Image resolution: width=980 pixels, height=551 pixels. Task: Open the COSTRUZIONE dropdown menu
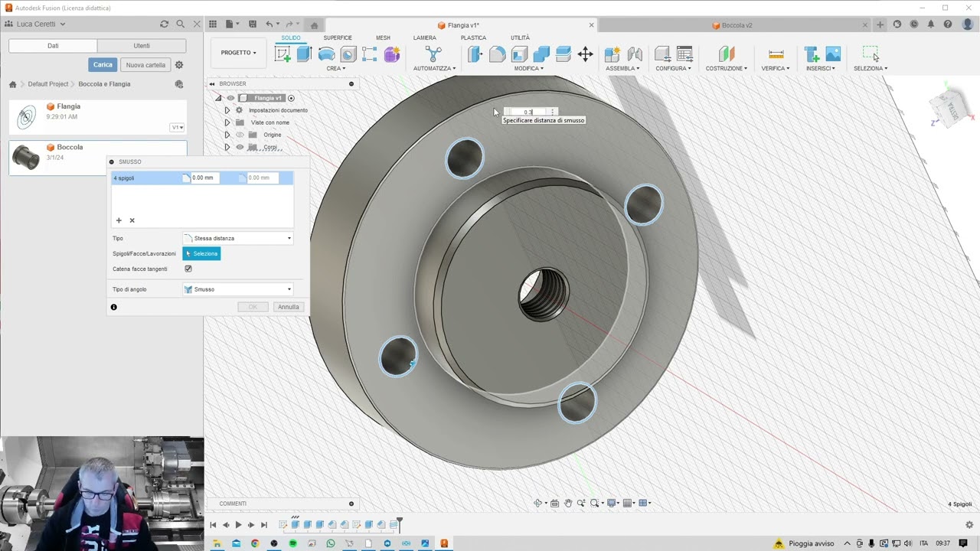click(726, 68)
